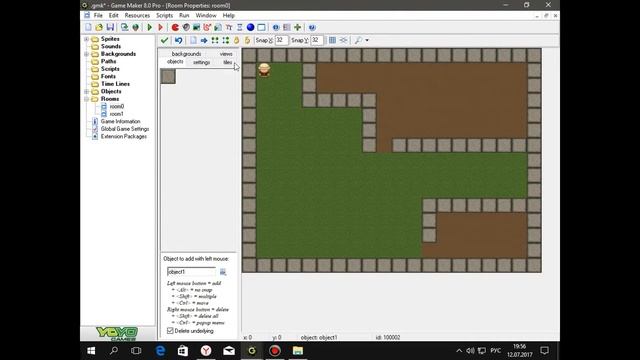This screenshot has width=640, height=360.
Task: Expand the Backgrounds folder
Action: point(87,54)
